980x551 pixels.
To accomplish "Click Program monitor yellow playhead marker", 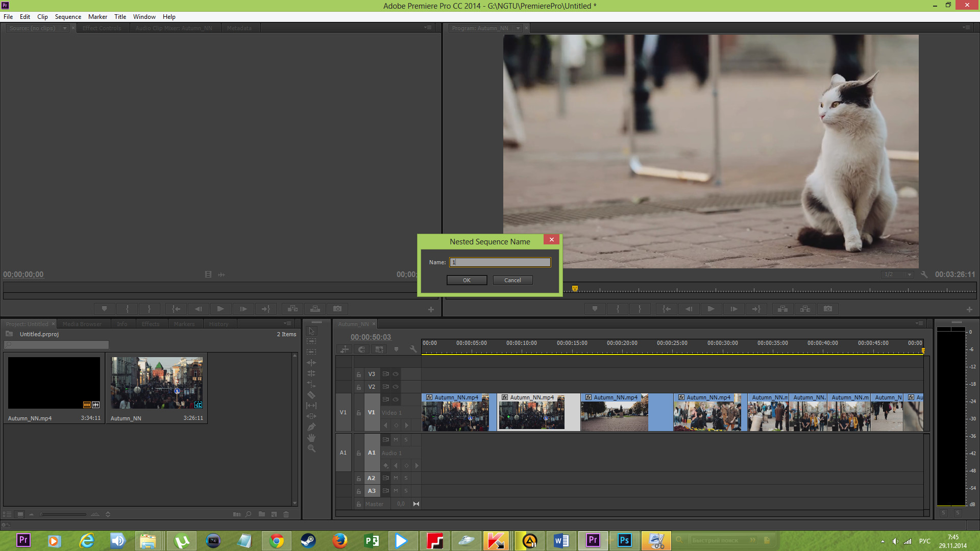I will 575,289.
